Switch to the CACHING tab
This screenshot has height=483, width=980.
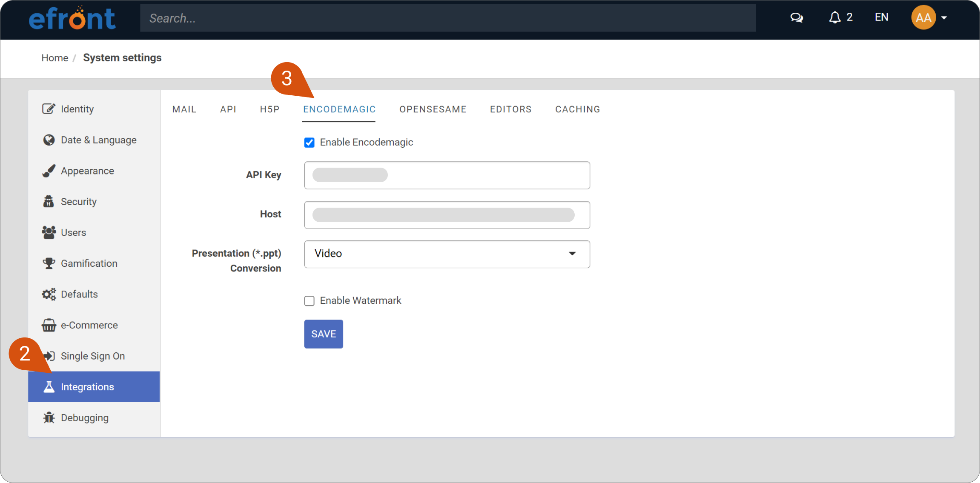[578, 109]
